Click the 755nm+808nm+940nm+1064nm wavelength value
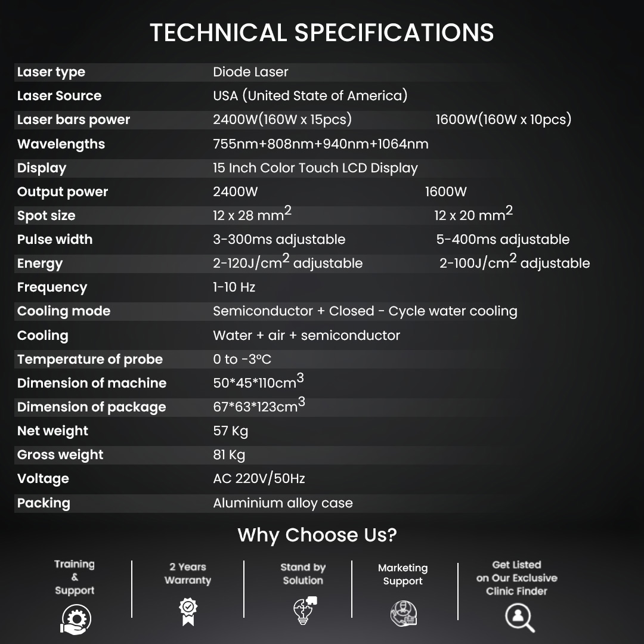 (321, 144)
